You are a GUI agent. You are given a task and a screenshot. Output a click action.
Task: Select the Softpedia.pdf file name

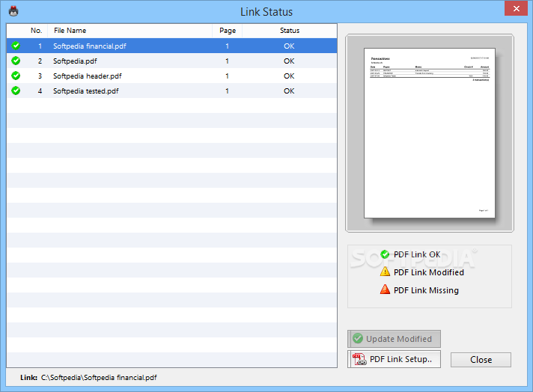[75, 61]
